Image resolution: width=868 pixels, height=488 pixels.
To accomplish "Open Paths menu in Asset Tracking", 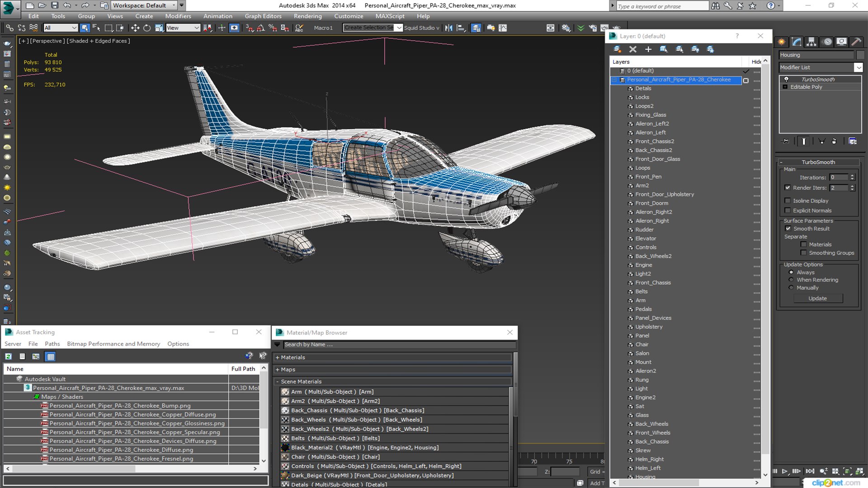I will tap(52, 344).
